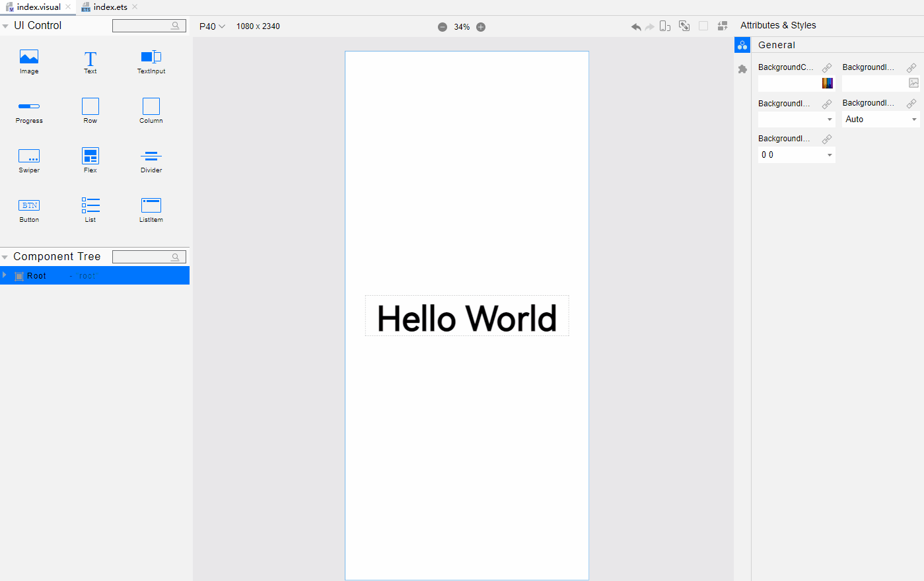Click the Attributes & Styles panel title

tap(778, 25)
